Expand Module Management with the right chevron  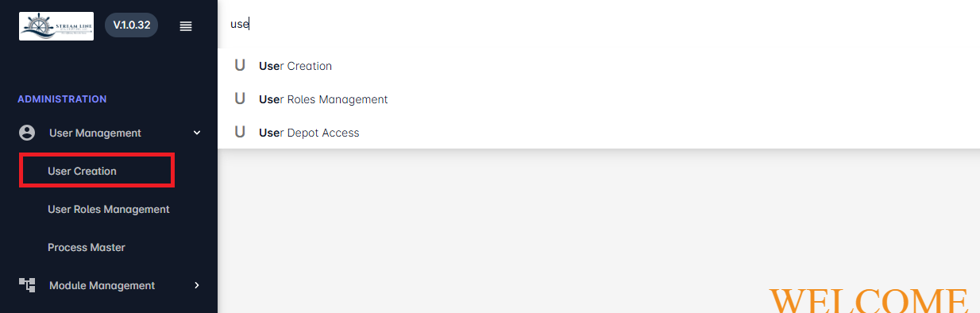[197, 285]
